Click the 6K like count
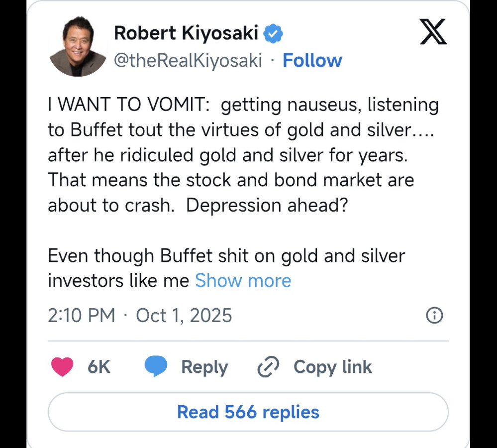The height and width of the screenshot is (448, 497). click(99, 367)
